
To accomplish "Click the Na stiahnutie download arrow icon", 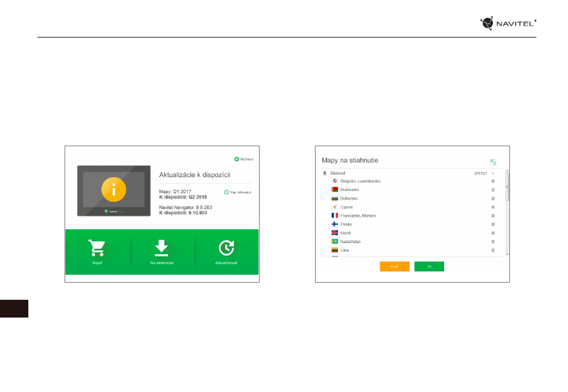I will (161, 248).
